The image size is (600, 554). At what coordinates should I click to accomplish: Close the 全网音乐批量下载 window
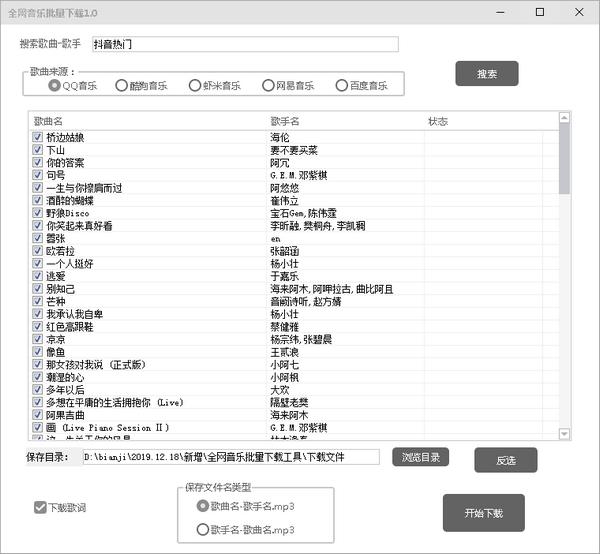[579, 12]
